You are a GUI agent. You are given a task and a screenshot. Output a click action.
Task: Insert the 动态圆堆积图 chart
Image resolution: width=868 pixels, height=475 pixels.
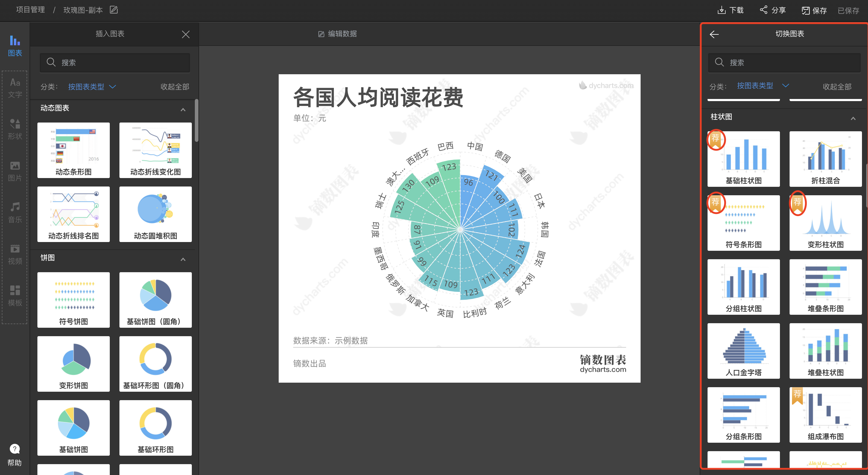[155, 214]
